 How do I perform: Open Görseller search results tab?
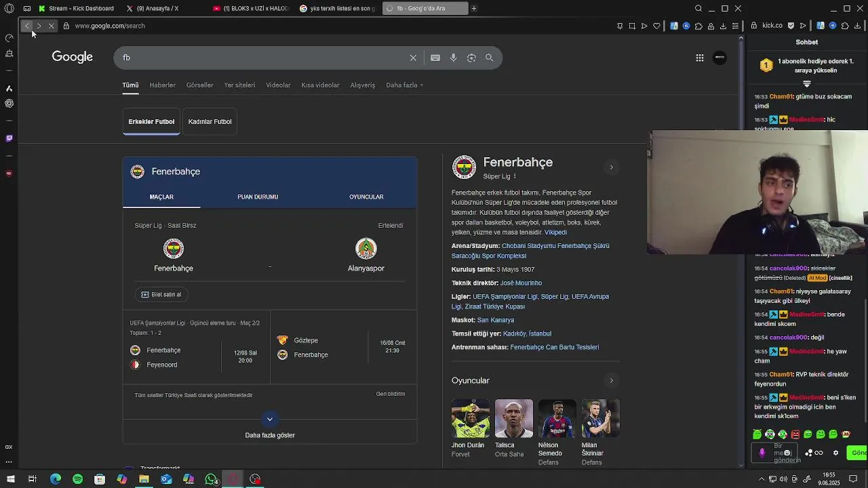coord(199,85)
